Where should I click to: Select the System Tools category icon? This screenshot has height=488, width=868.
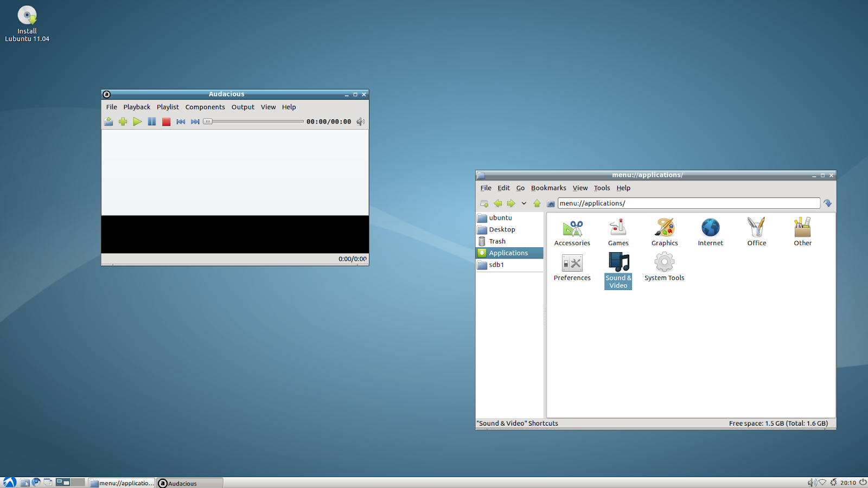(665, 267)
